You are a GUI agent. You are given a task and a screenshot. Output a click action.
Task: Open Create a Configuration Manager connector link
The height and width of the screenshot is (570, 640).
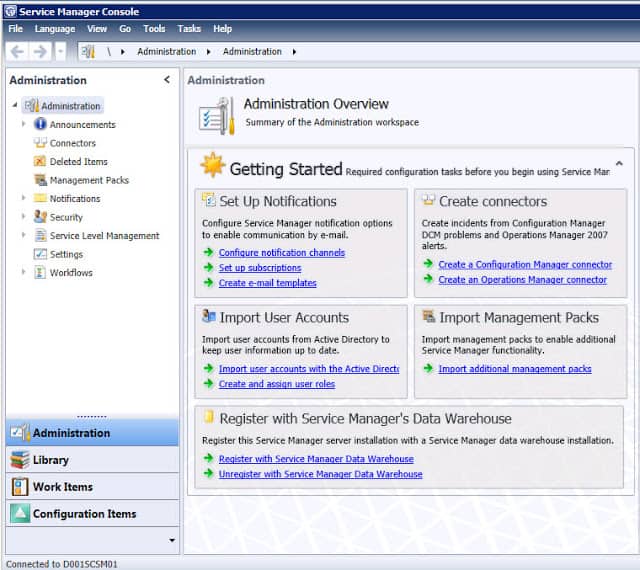(x=525, y=265)
